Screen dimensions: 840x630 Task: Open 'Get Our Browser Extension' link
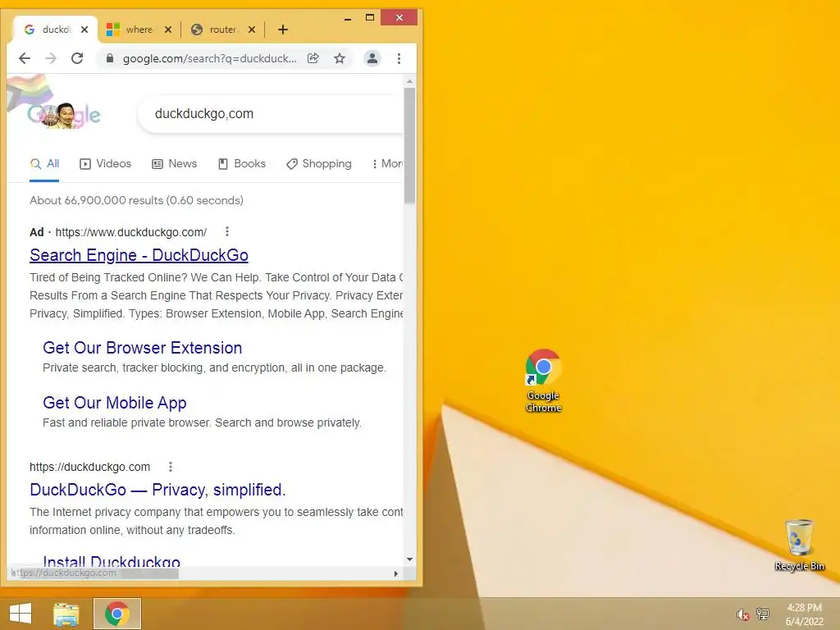click(142, 348)
